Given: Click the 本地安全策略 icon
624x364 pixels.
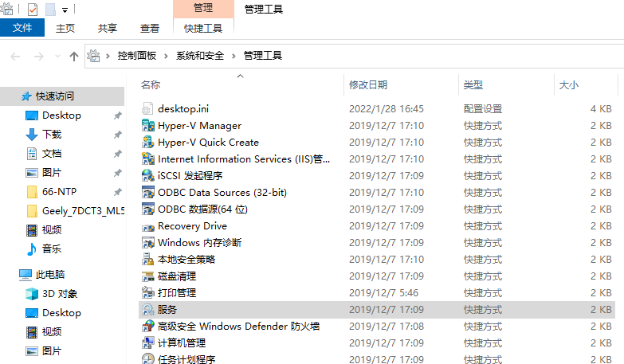Looking at the screenshot, I should pos(148,260).
